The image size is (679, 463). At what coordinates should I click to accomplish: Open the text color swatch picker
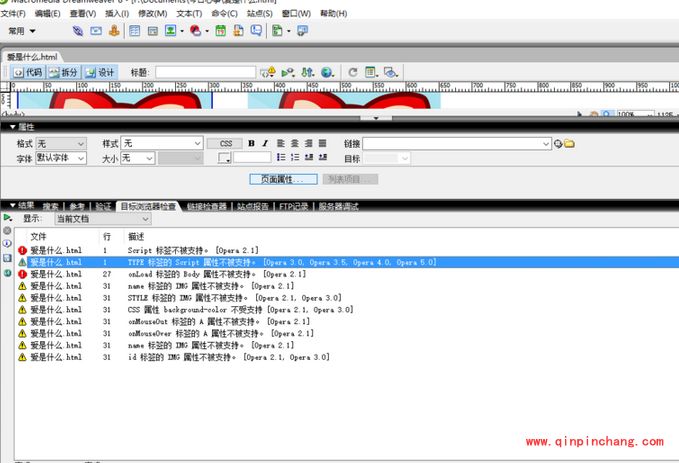[x=224, y=158]
